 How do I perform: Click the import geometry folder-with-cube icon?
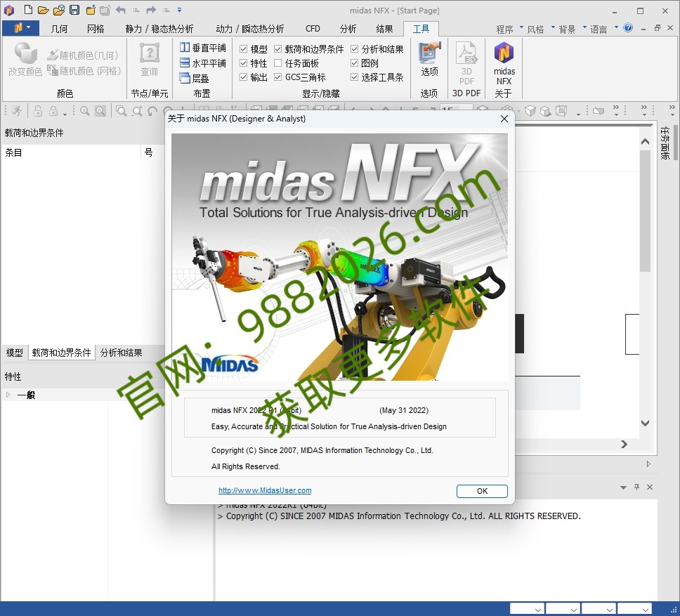point(59,10)
